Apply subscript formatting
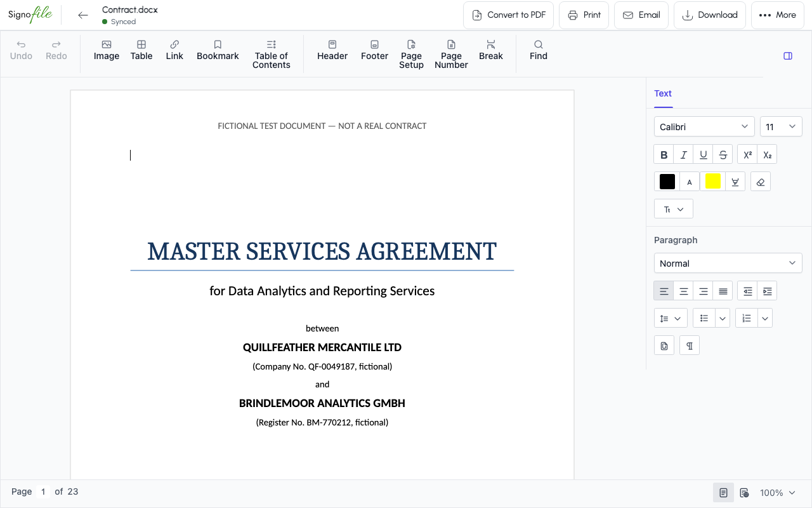This screenshot has height=508, width=812. (767, 154)
